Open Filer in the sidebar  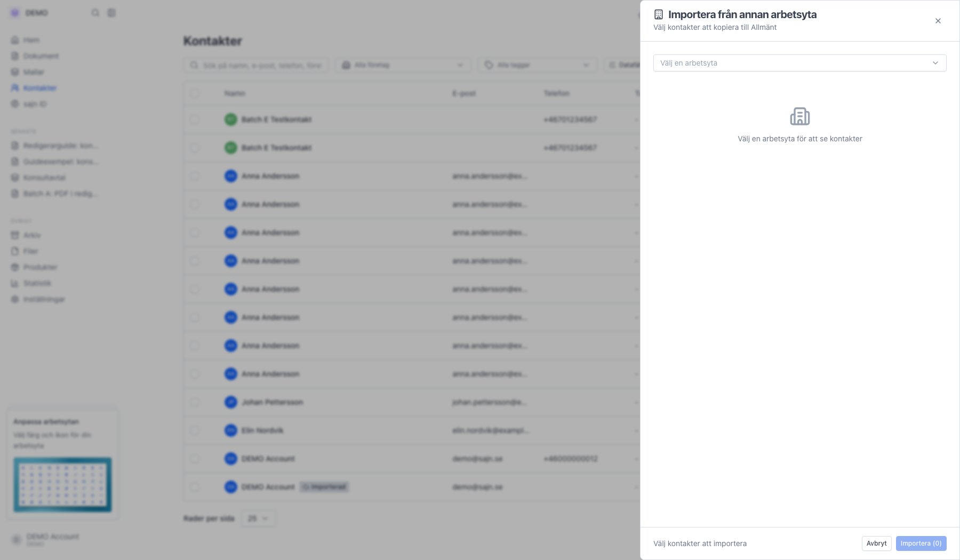pos(25,251)
